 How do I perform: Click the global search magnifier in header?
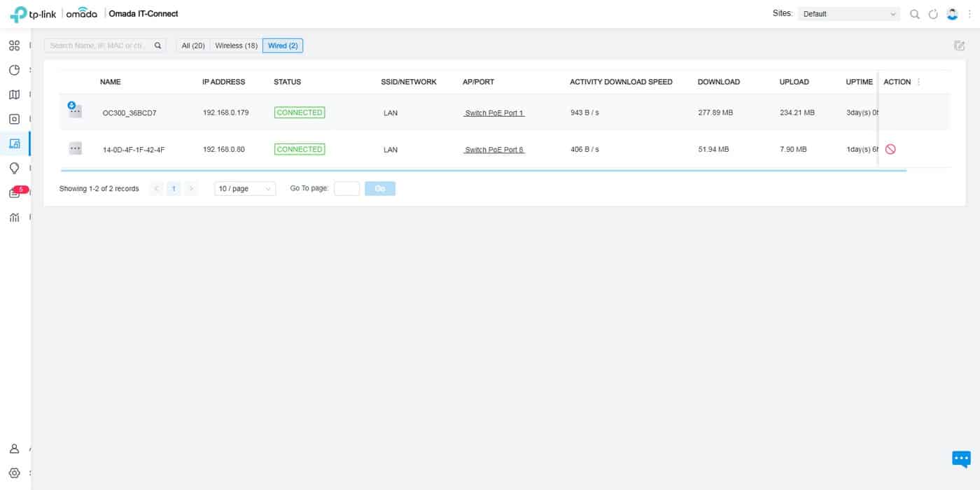click(914, 14)
